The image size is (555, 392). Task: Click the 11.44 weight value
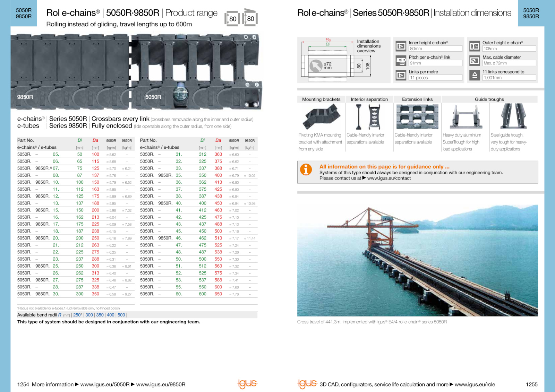(x=250, y=238)
